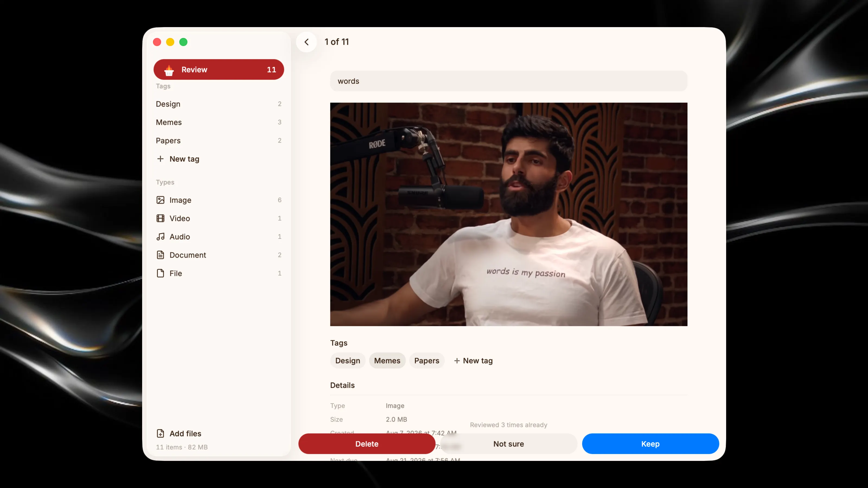Screen dimensions: 868x488
Task: Click the 'Image' type value in Details
Action: [x=395, y=406]
